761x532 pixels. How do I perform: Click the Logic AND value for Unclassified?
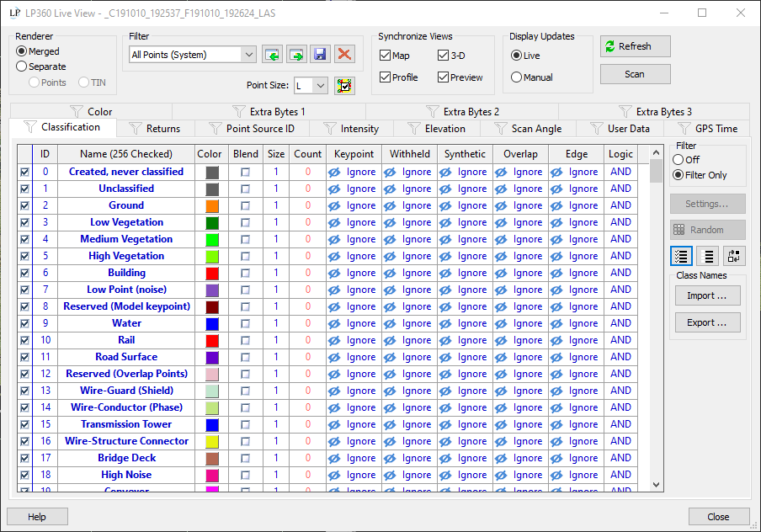point(620,189)
